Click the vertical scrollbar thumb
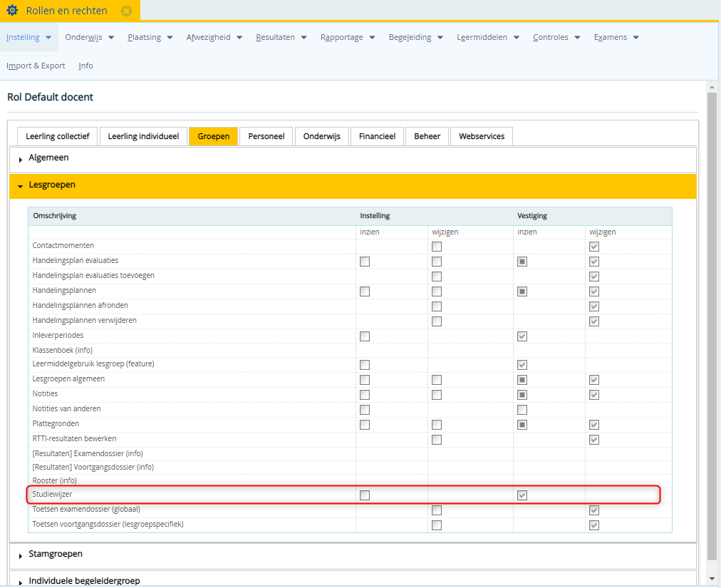This screenshot has height=588, width=721. (x=712, y=326)
